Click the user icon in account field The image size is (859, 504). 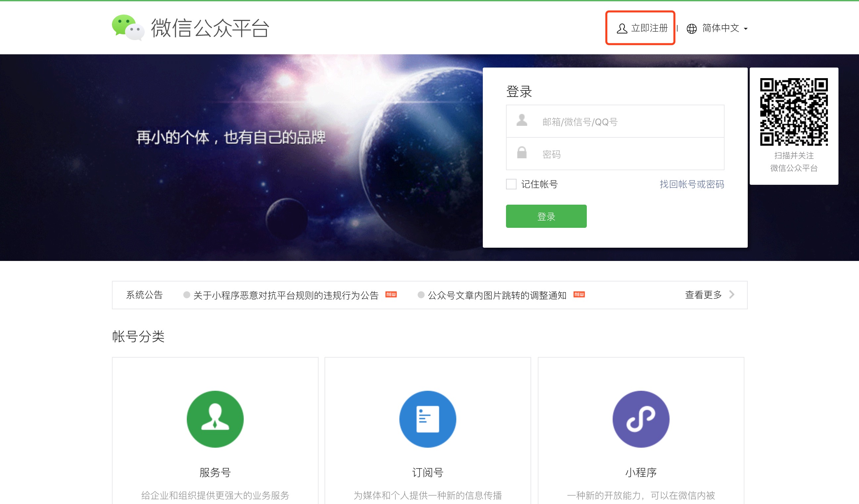(x=522, y=120)
